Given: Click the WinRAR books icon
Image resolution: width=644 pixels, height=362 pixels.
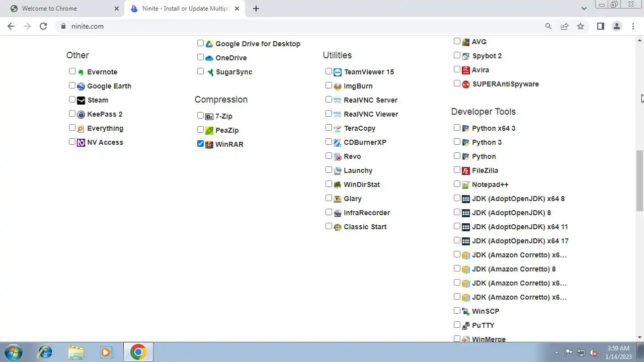Looking at the screenshot, I should (209, 144).
